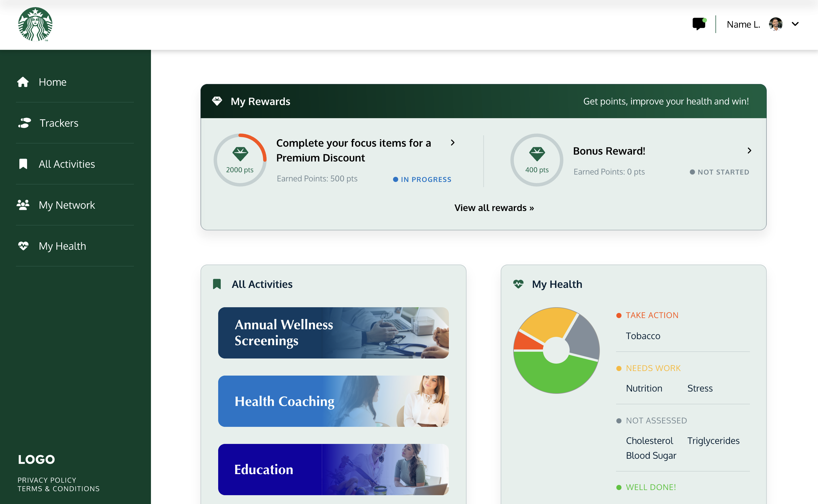Go to Trackers in sidebar menu
The height and width of the screenshot is (504, 818).
point(59,123)
